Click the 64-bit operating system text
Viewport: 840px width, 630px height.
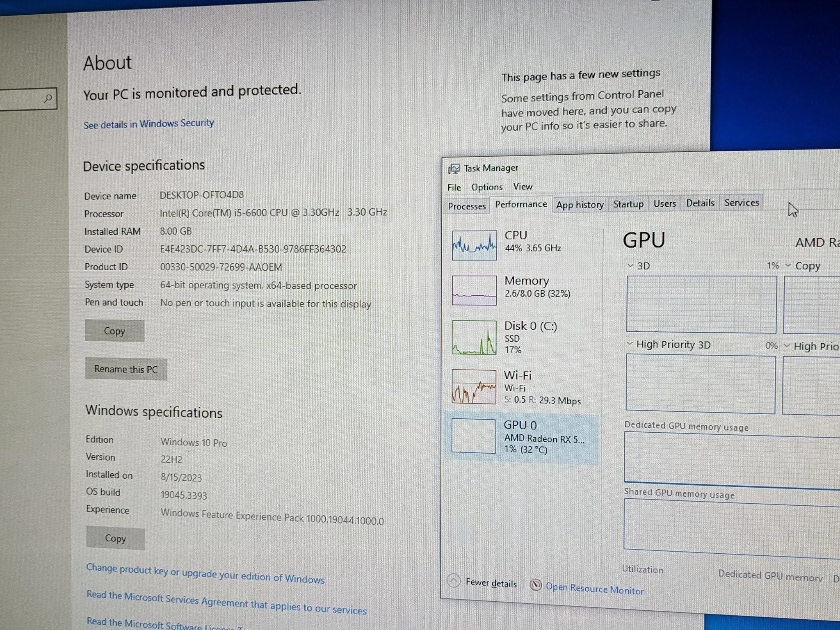point(258,285)
